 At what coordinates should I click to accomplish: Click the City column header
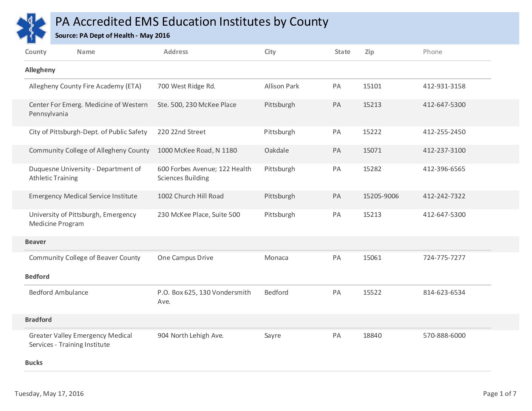pyautogui.click(x=270, y=52)
